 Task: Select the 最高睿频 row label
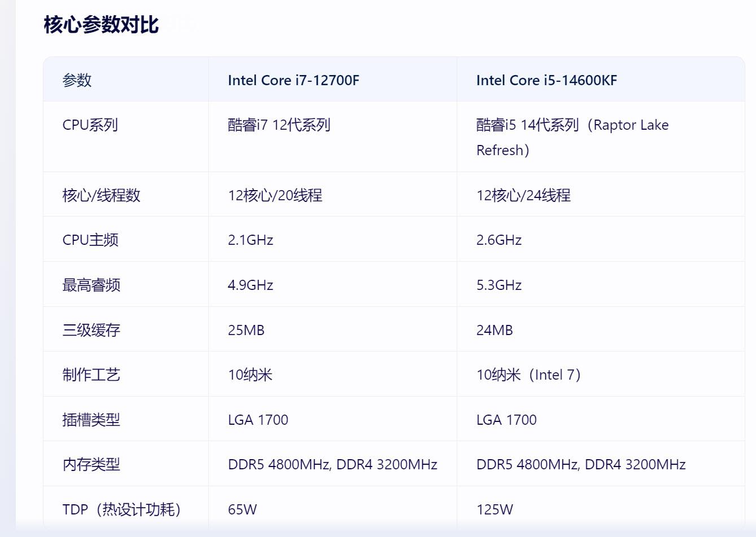point(91,285)
